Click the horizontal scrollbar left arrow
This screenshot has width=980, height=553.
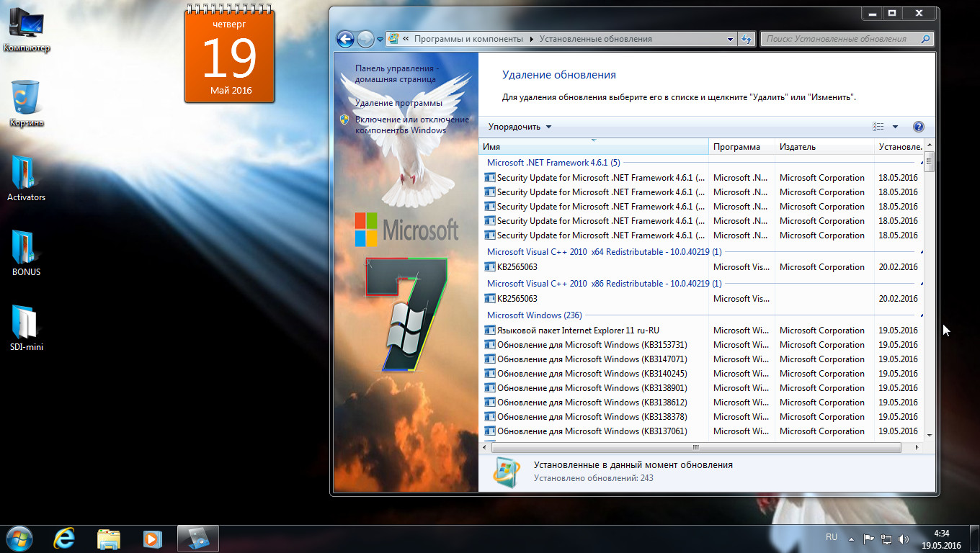484,447
